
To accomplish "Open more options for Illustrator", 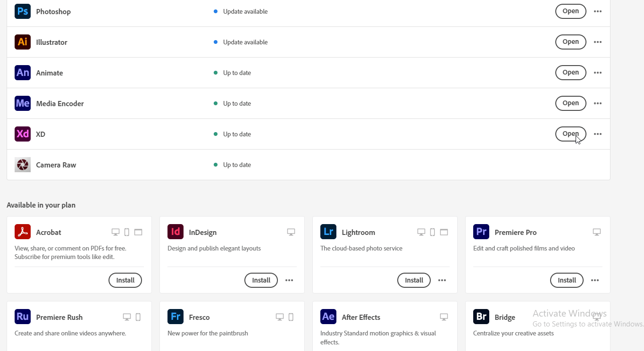I will (x=598, y=42).
